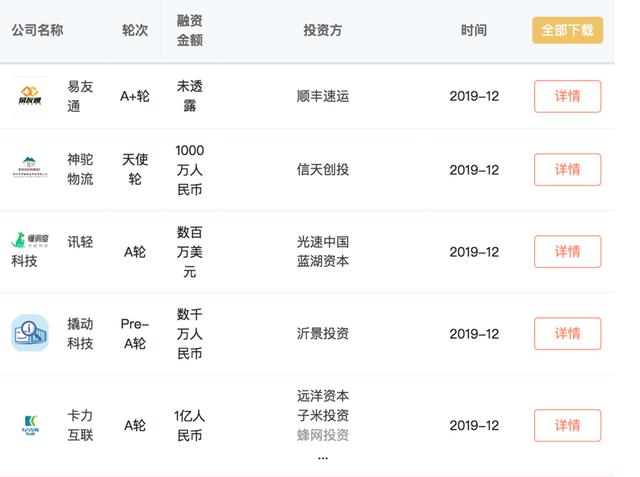Click the 卡力互联 company logo icon
This screenshot has height=477, width=640.
[x=29, y=425]
